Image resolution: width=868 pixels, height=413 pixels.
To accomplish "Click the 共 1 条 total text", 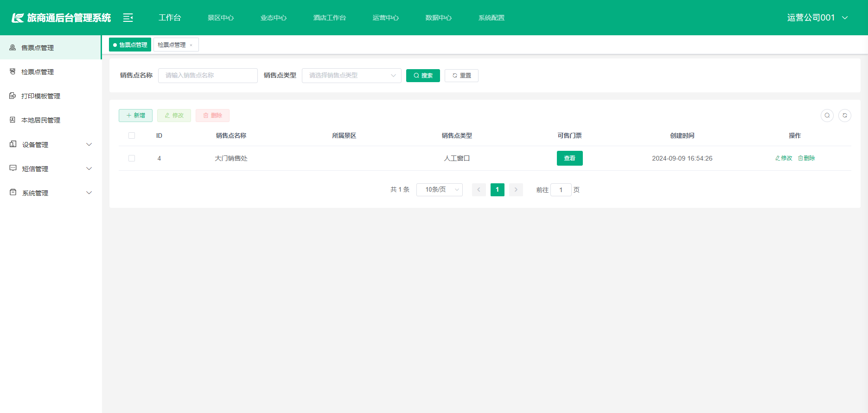I will (400, 190).
